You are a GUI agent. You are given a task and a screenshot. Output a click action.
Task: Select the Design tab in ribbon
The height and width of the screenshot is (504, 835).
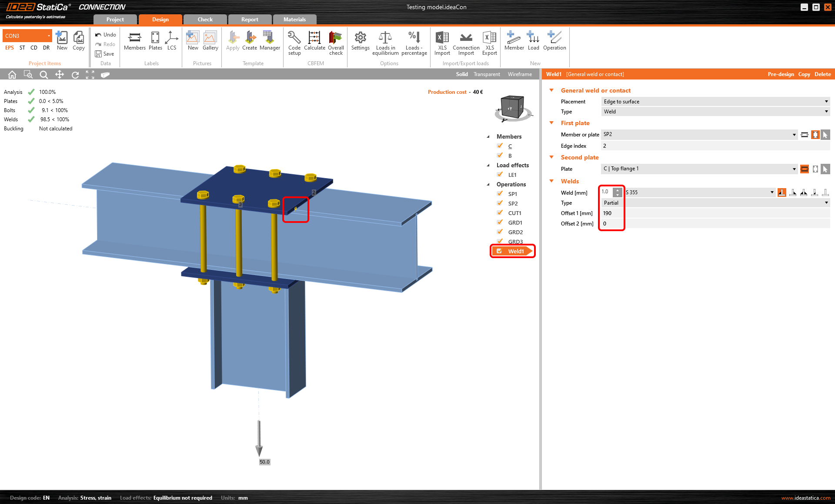(x=160, y=20)
